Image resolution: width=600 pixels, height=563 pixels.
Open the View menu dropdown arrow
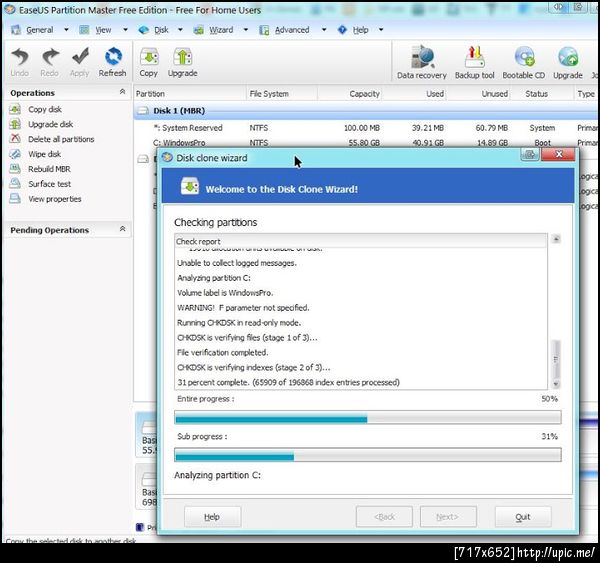click(125, 29)
